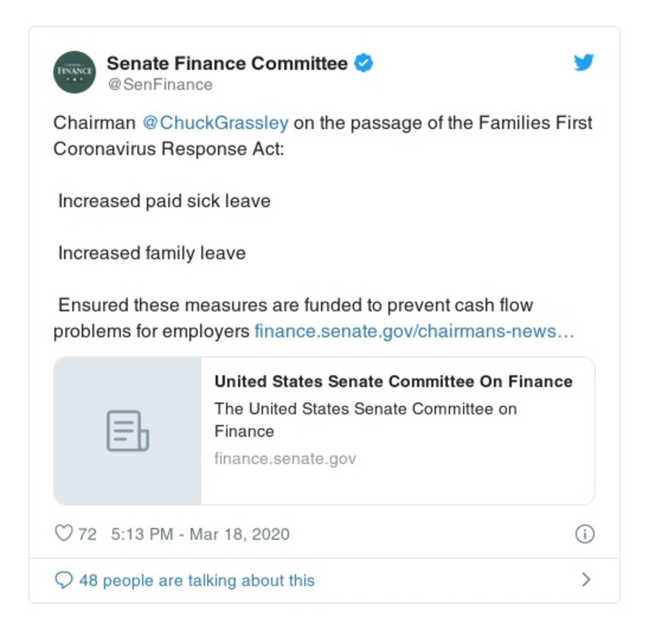Click the document icon in link card
649x644 pixels.
coord(127,431)
